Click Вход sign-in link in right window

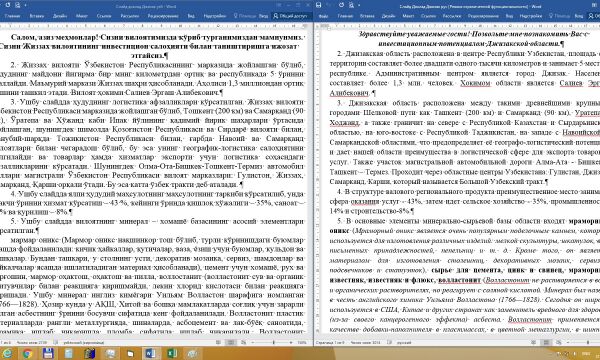pyautogui.click(x=579, y=16)
